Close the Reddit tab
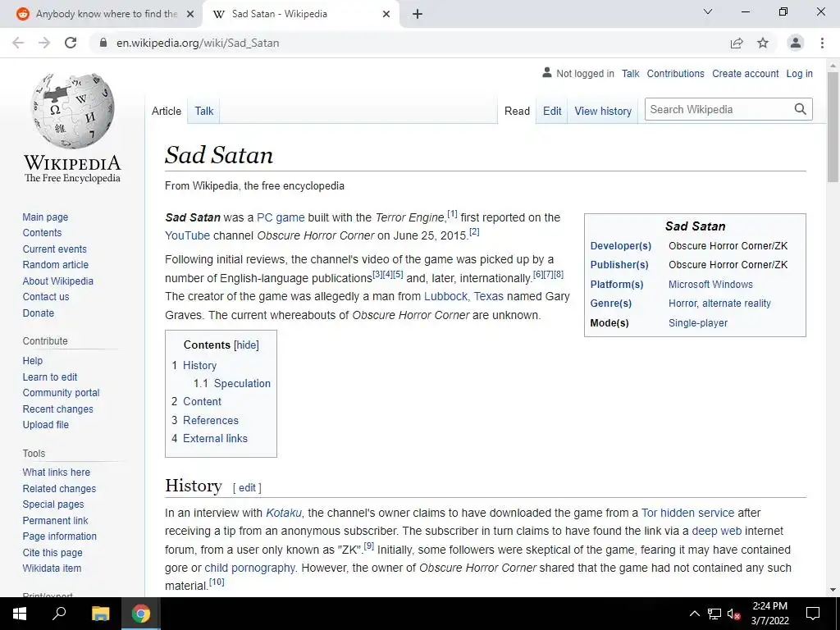 189,14
